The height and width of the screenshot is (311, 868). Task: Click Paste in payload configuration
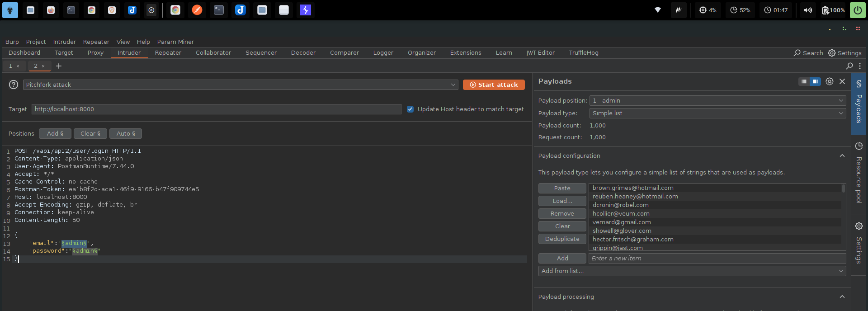click(x=562, y=188)
